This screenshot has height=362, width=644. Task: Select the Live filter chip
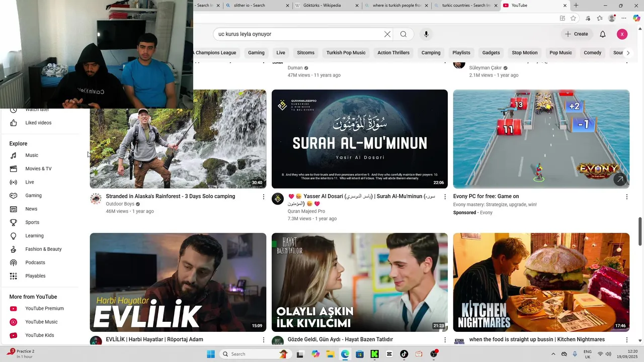click(x=281, y=53)
